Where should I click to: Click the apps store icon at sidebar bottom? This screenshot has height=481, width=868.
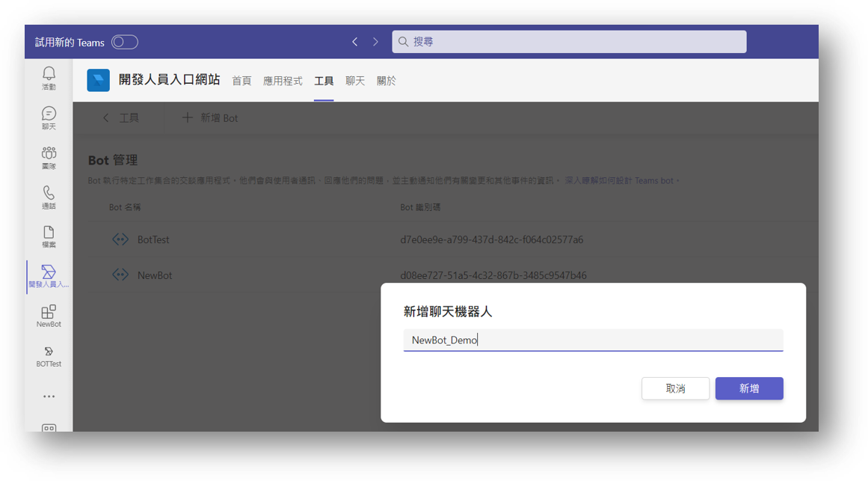(49, 427)
